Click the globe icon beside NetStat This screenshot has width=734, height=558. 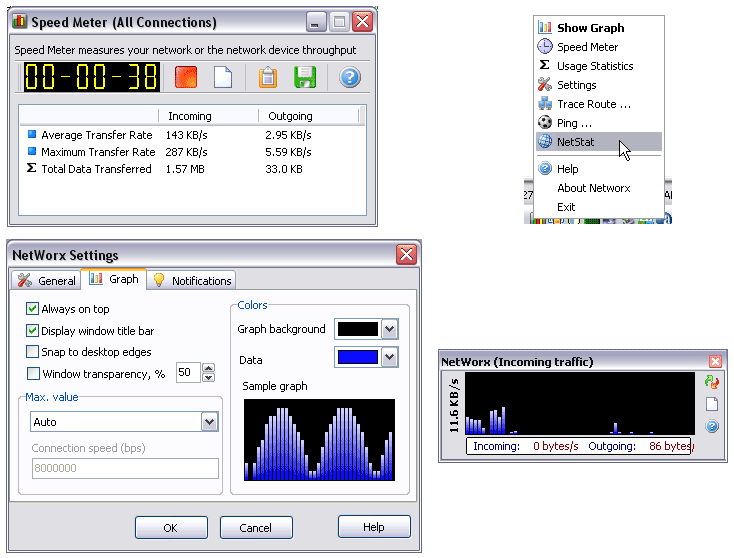[545, 141]
